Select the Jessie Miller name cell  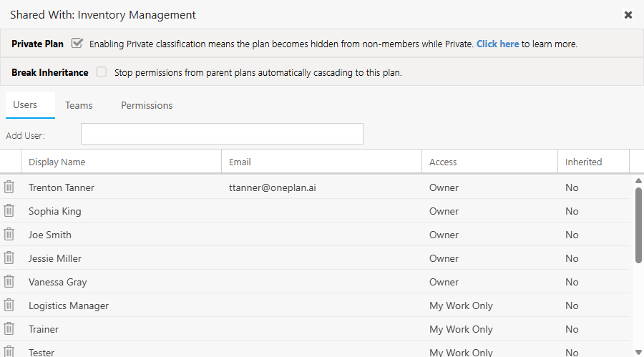point(121,258)
